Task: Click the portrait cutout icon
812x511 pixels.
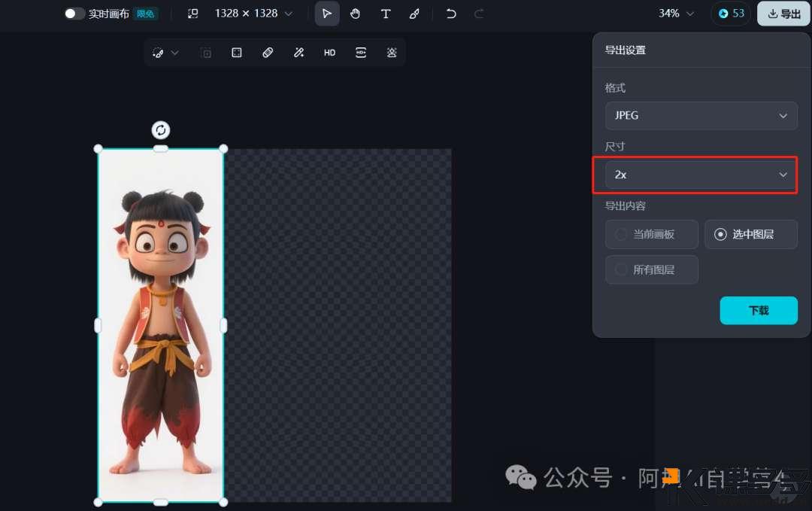Action: [392, 53]
